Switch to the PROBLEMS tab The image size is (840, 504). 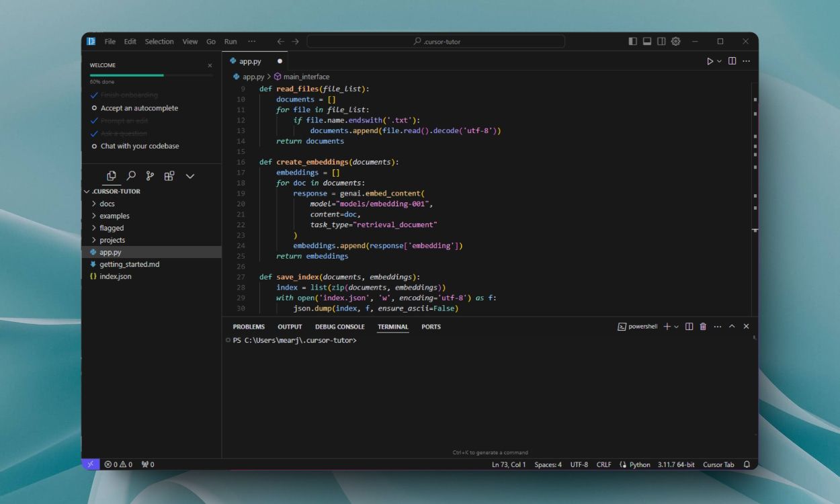[249, 327]
